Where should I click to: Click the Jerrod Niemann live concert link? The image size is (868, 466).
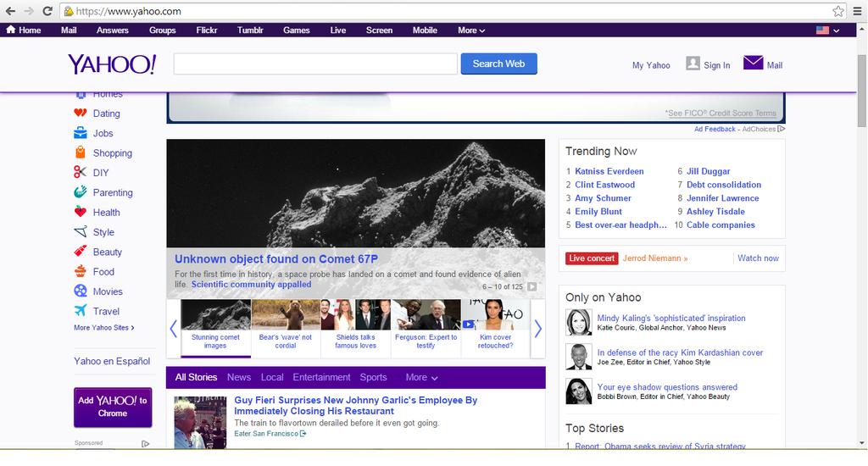pyautogui.click(x=655, y=258)
